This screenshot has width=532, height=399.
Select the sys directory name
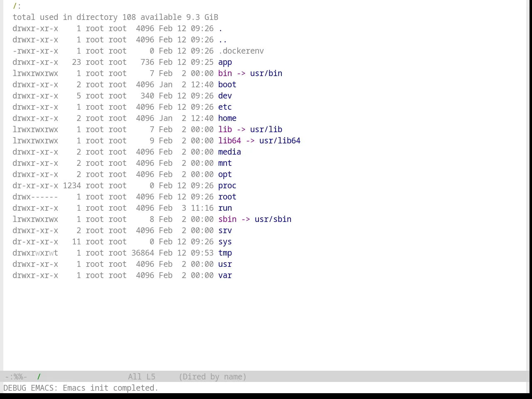pyautogui.click(x=225, y=242)
